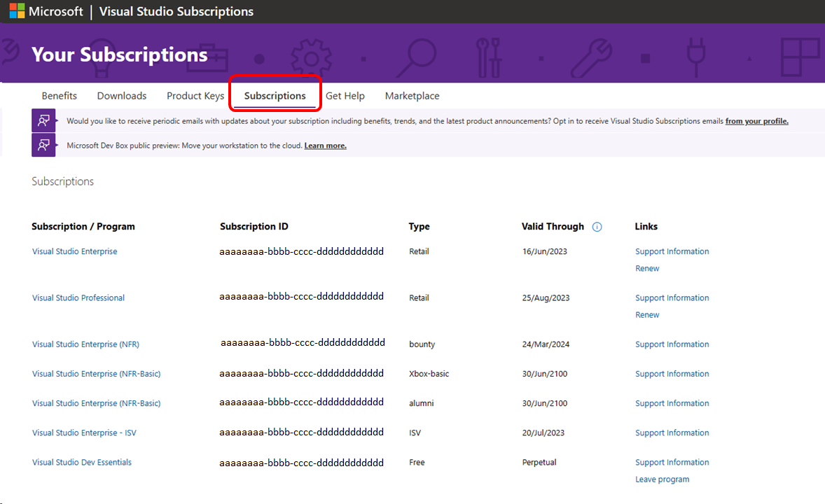This screenshot has height=504, width=825.
Task: Click the 'from your profile' link
Action: click(756, 121)
